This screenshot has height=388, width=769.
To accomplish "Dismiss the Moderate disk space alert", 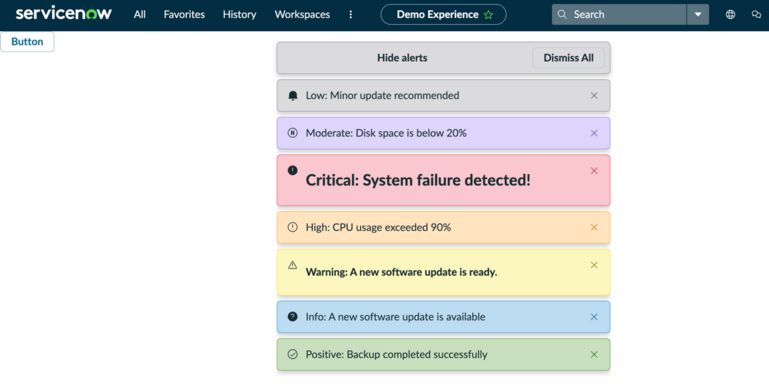I will pyautogui.click(x=594, y=133).
